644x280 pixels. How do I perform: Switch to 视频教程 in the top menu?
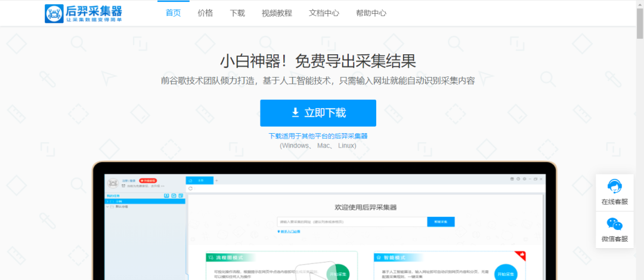click(277, 13)
